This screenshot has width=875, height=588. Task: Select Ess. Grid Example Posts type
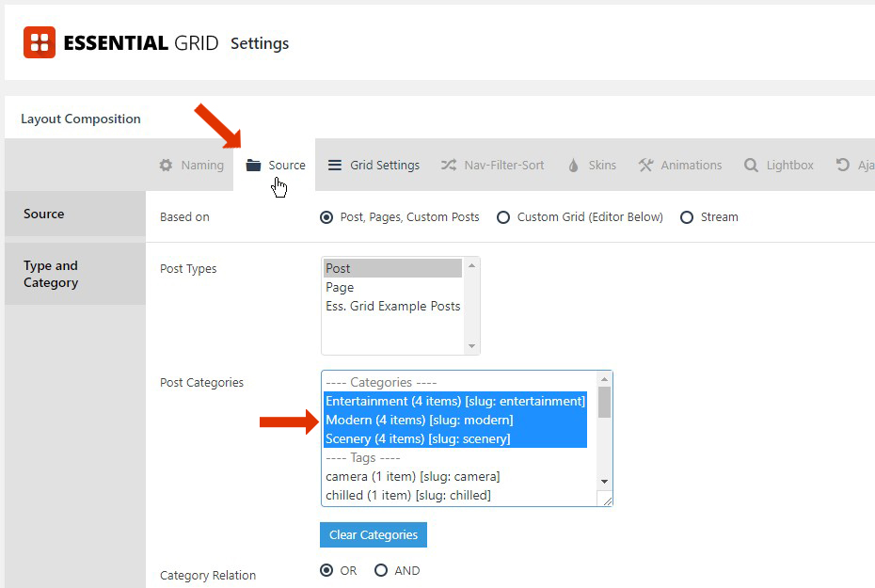pyautogui.click(x=393, y=307)
